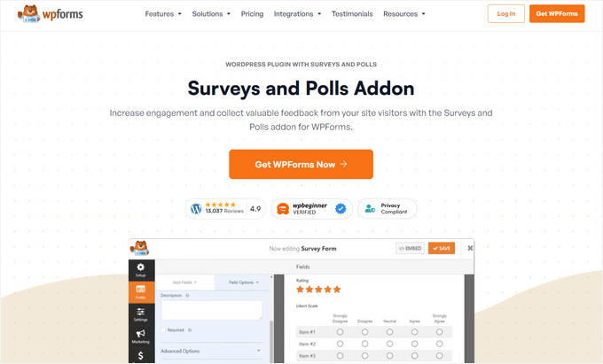This screenshot has width=603, height=364.
Task: Open the Marketing megaphone icon
Action: pos(140,337)
